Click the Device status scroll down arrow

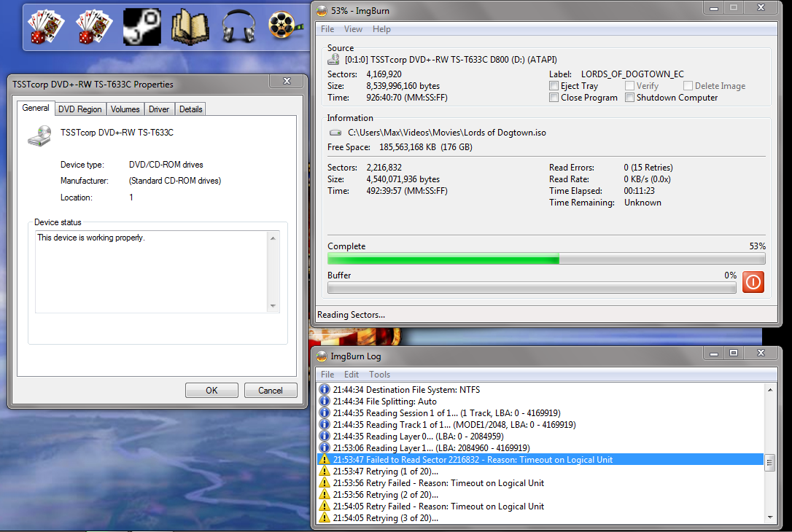273,306
